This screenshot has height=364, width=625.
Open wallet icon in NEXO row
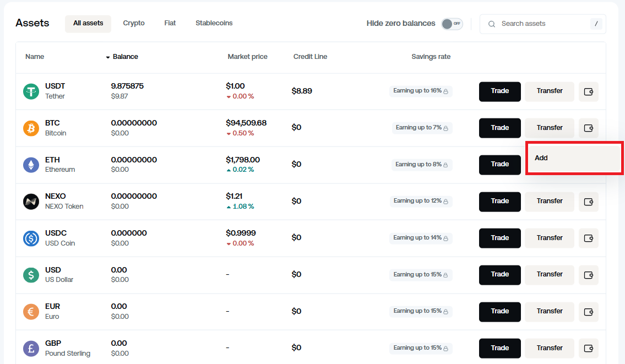coord(588,202)
